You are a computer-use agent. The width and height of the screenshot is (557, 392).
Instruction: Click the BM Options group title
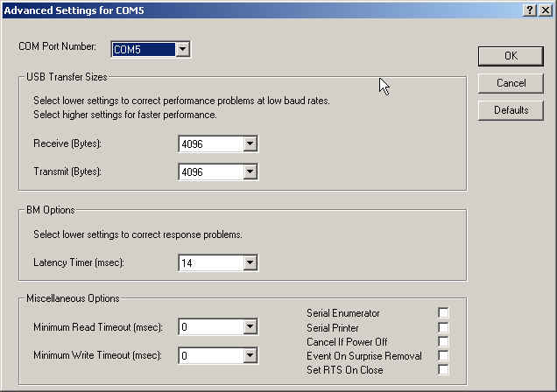51,210
